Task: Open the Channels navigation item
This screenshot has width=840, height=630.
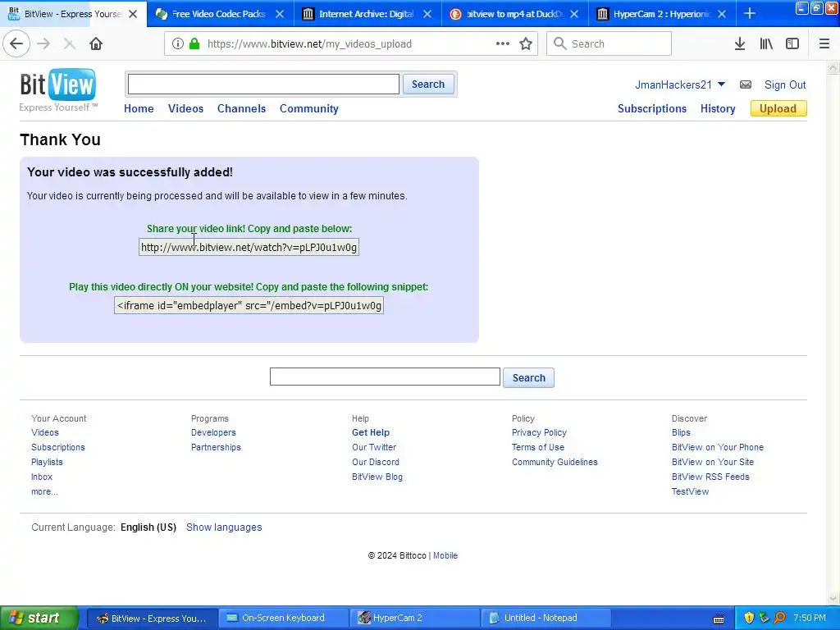Action: [241, 108]
